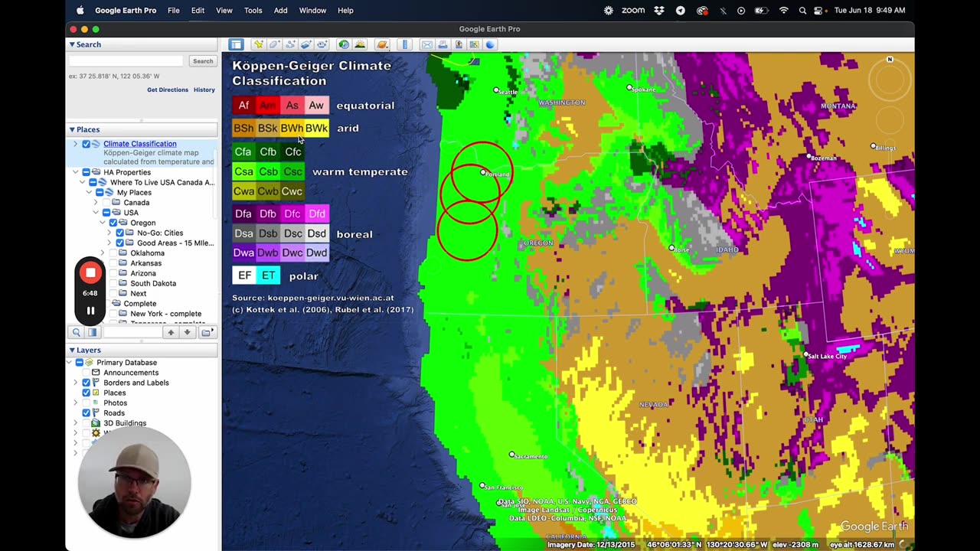Screen dimensions: 980x551
Task: Expand Borders and Labels layer
Action: tap(75, 383)
